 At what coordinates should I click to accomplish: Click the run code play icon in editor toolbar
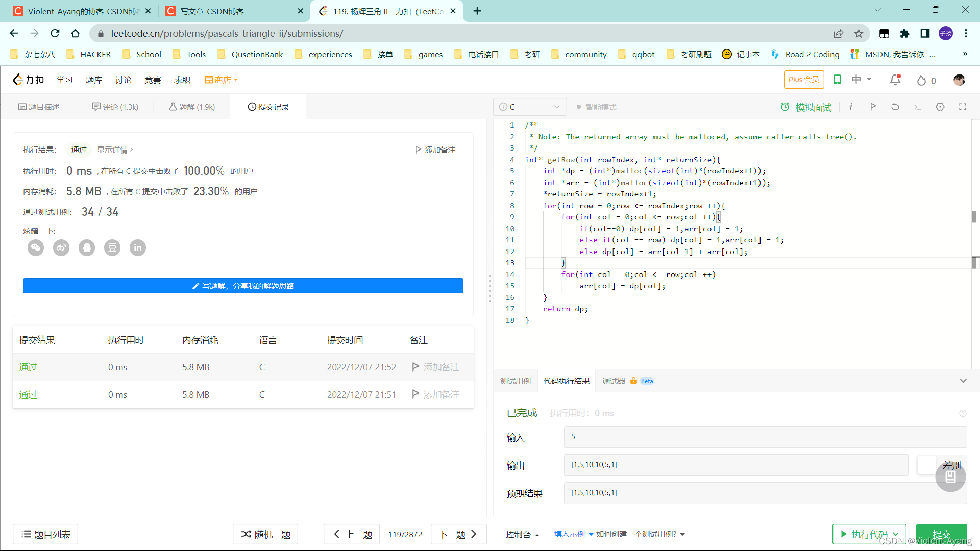pos(873,107)
